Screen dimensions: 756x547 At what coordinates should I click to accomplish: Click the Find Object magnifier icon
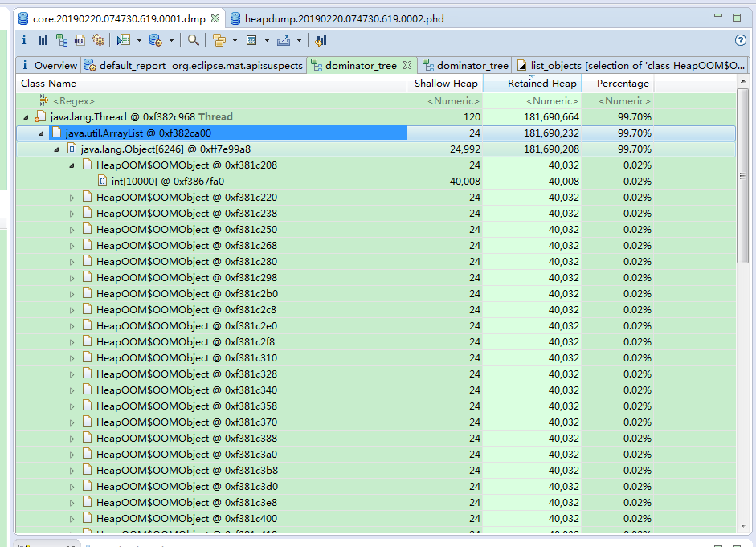tap(194, 40)
